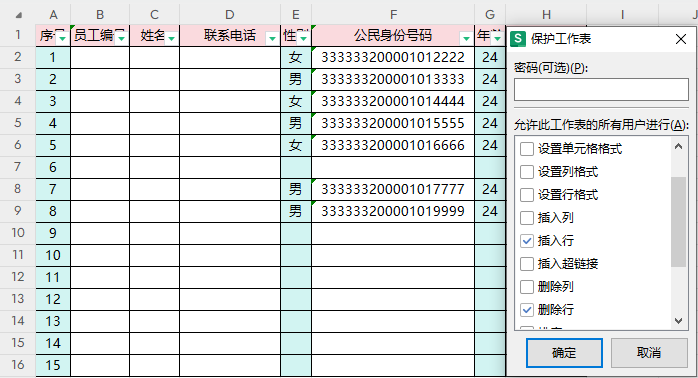This screenshot has width=698, height=378.
Task: Click the 联系电话 header cell
Action: (230, 35)
